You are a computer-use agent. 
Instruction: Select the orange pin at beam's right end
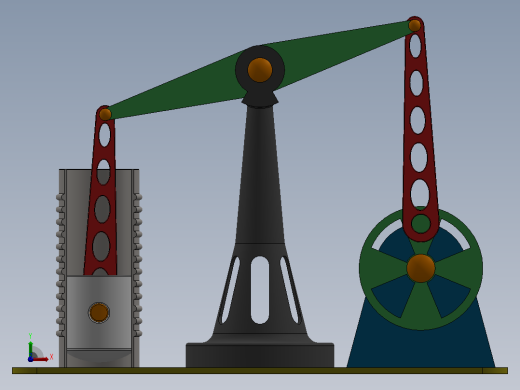tap(415, 25)
